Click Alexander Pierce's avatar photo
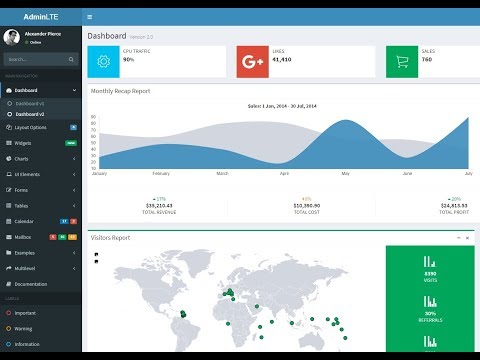The height and width of the screenshot is (360, 480). coord(12,37)
